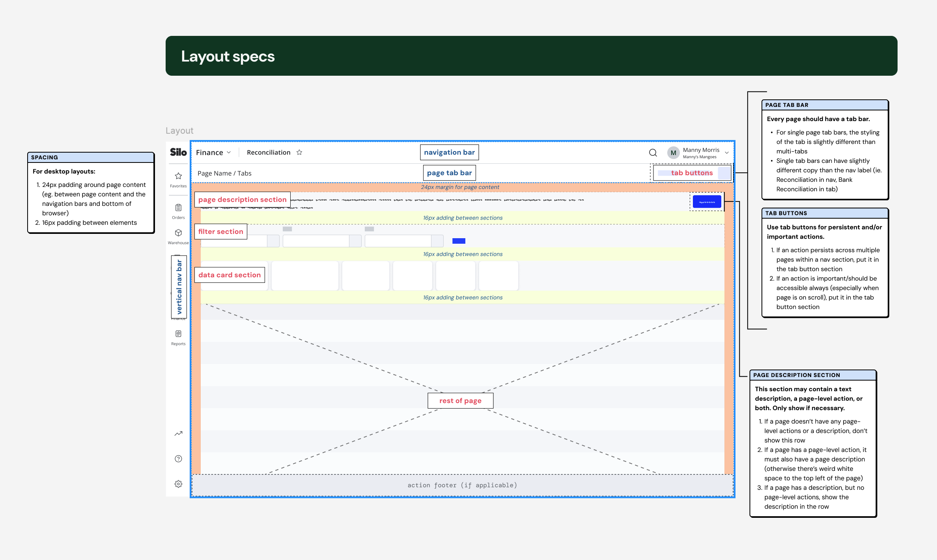The height and width of the screenshot is (560, 937).
Task: Open help question mark icon
Action: coord(178,459)
